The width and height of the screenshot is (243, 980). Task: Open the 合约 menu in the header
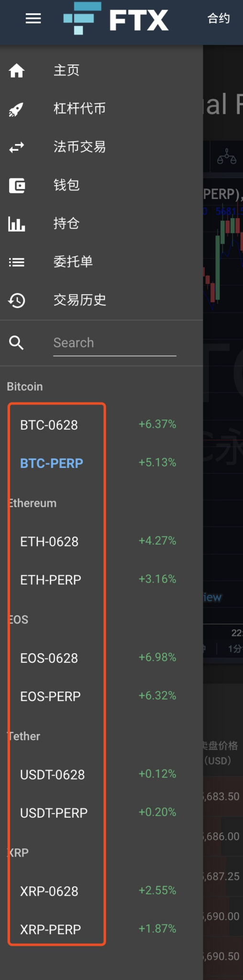coord(219,19)
